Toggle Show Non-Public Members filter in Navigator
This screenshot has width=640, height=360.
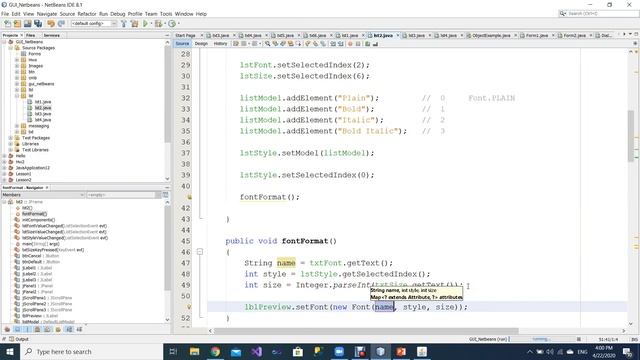click(x=37, y=329)
